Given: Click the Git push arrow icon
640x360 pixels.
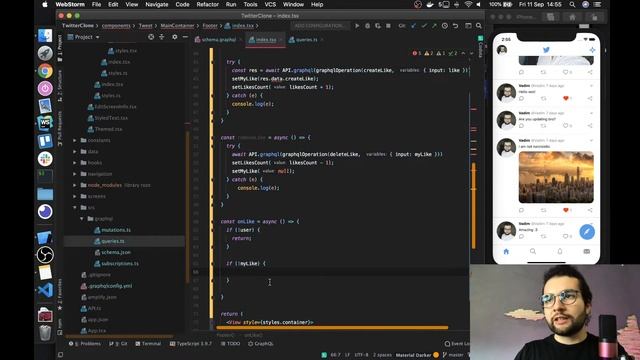Looking at the screenshot, I should pyautogui.click(x=434, y=26).
